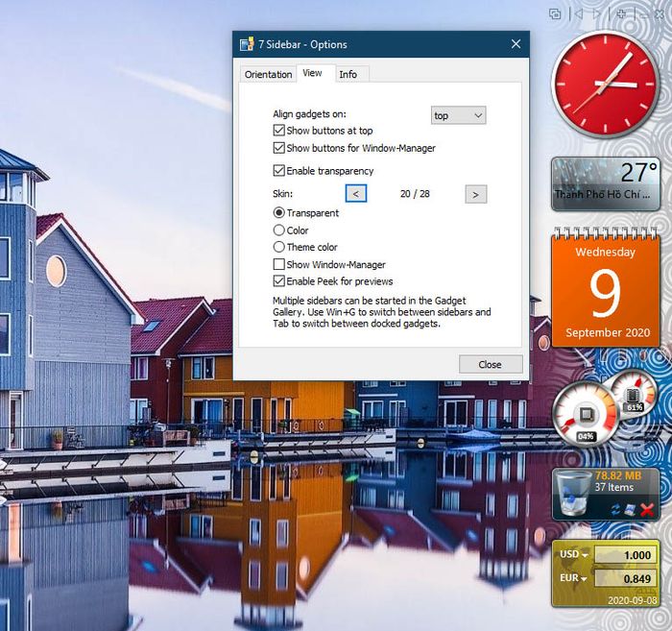Check the Show Window-Manager option
The image size is (672, 631).
pos(279,264)
